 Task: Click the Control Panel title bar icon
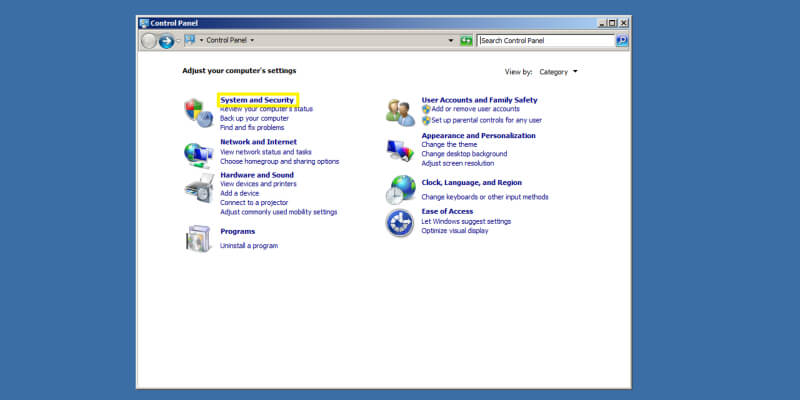click(144, 23)
